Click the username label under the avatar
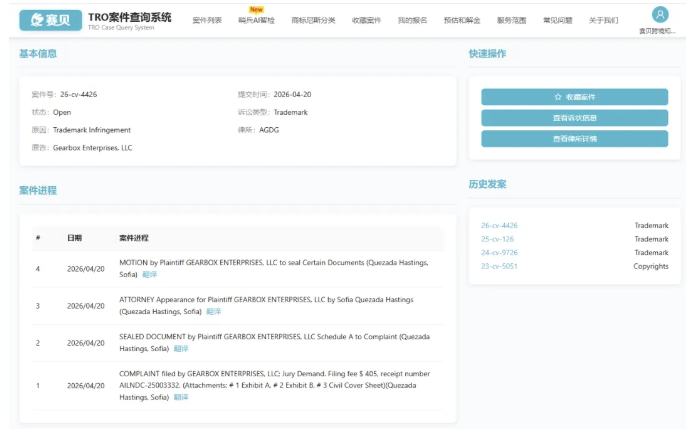Image resolution: width=688 pixels, height=434 pixels. (657, 31)
